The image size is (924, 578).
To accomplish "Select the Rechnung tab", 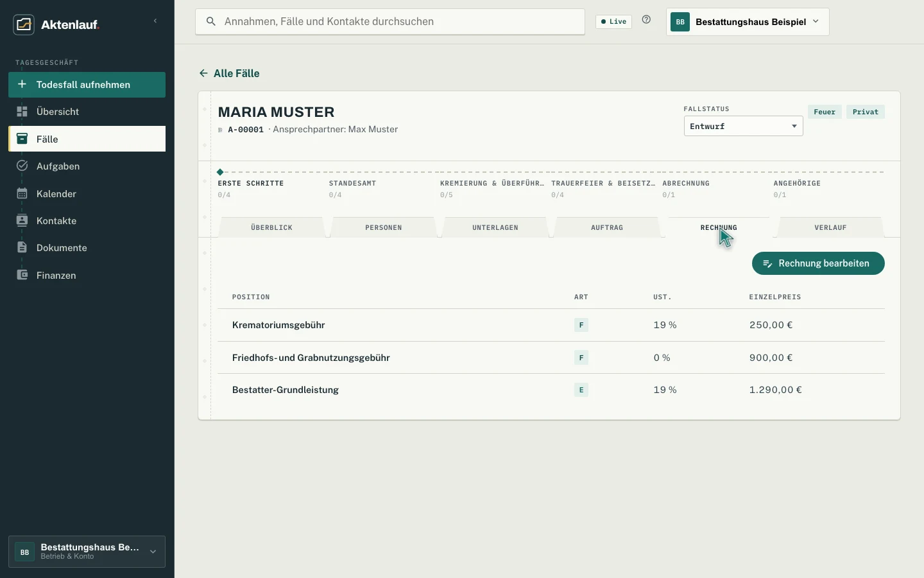I will [719, 227].
